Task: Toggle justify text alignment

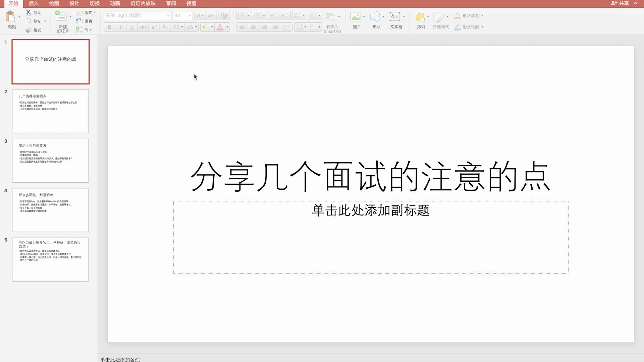Action: coord(275,27)
